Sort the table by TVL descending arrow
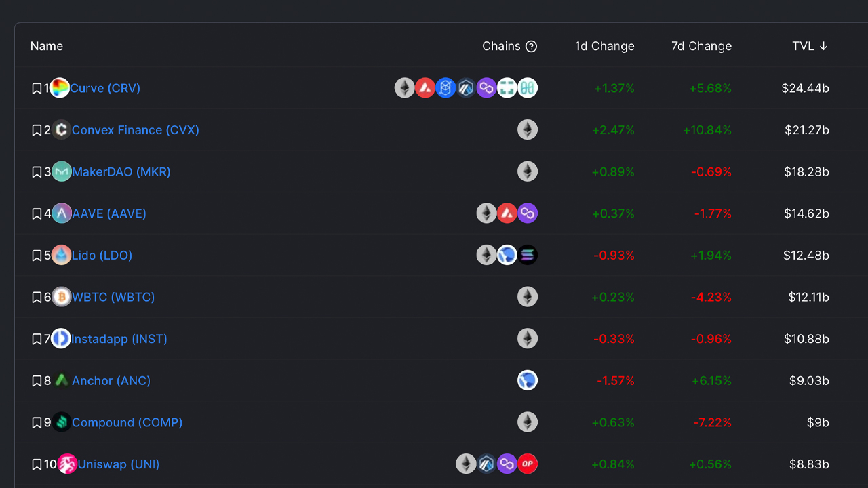 click(823, 46)
